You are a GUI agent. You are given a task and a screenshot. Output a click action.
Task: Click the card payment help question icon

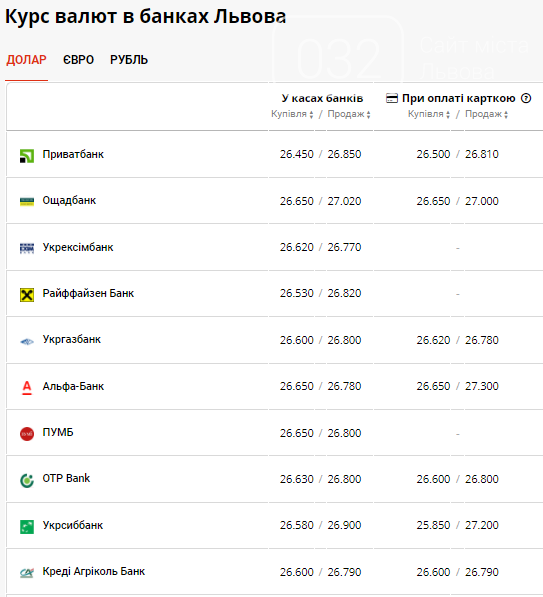point(526,98)
